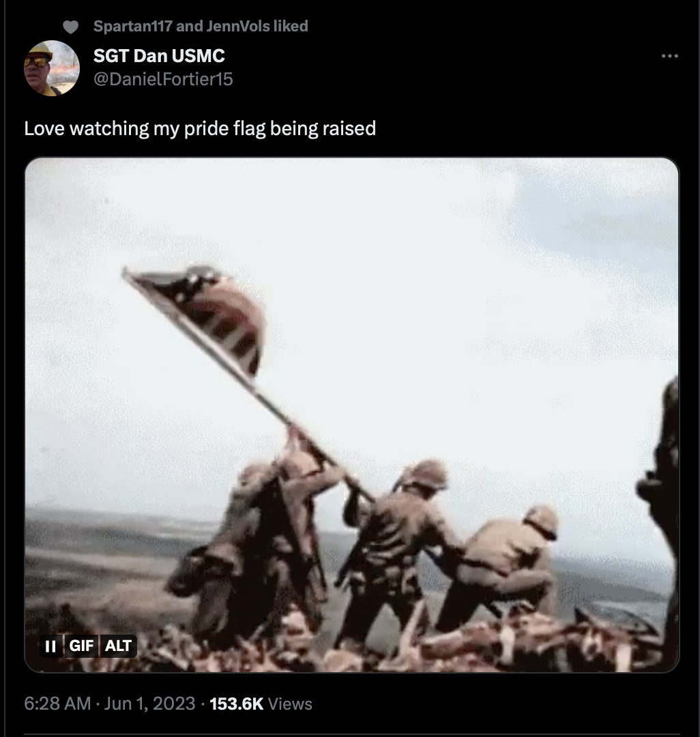Pause the playing GIF
This screenshot has height=737, width=700.
point(50,646)
